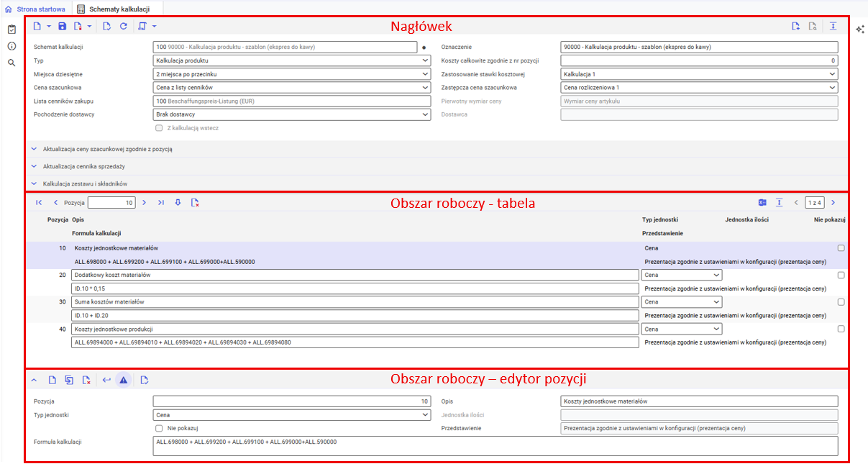
Task: Click 'Koszty całkowite zgodnie z nr pozycji' field
Action: pos(699,61)
